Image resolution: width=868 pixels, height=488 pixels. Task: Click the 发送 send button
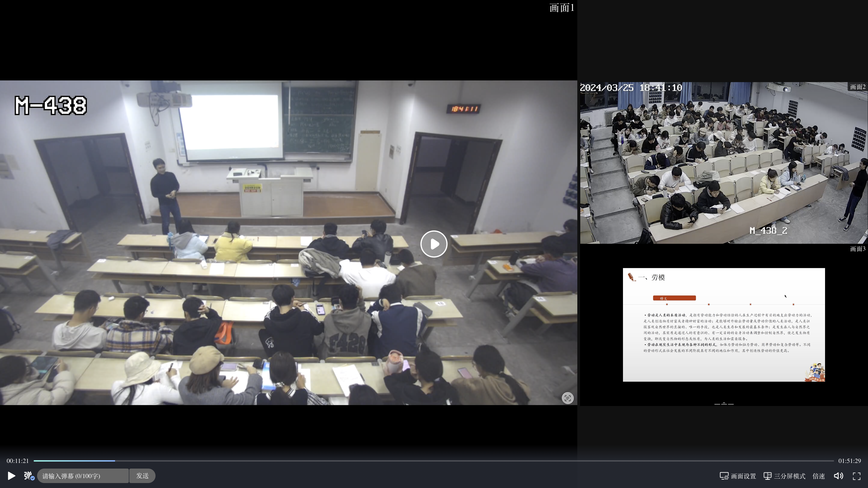click(142, 476)
